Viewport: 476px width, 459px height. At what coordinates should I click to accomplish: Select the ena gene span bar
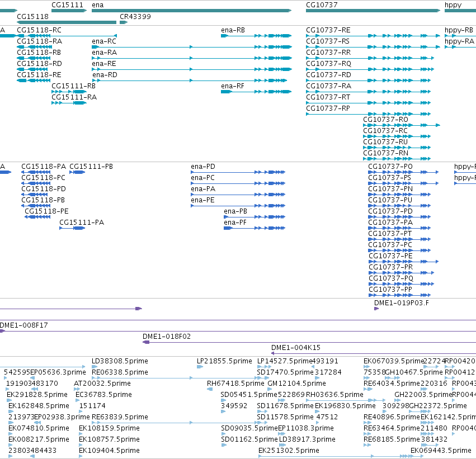191,11
